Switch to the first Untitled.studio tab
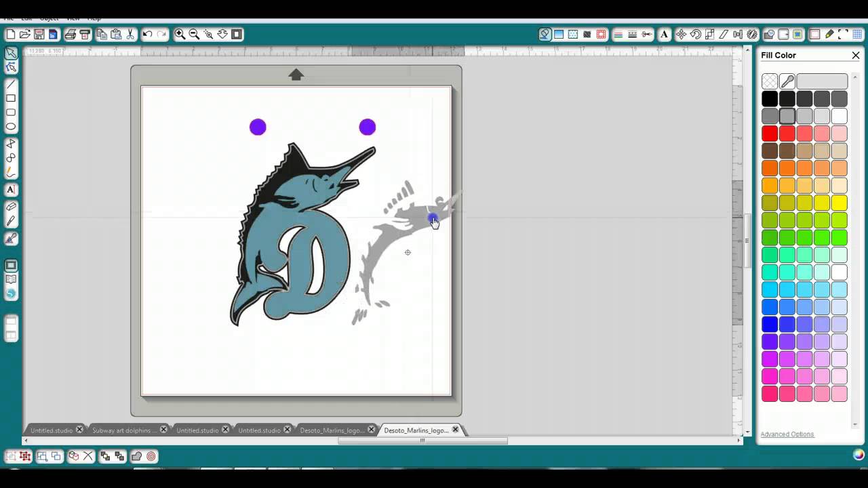 click(51, 430)
